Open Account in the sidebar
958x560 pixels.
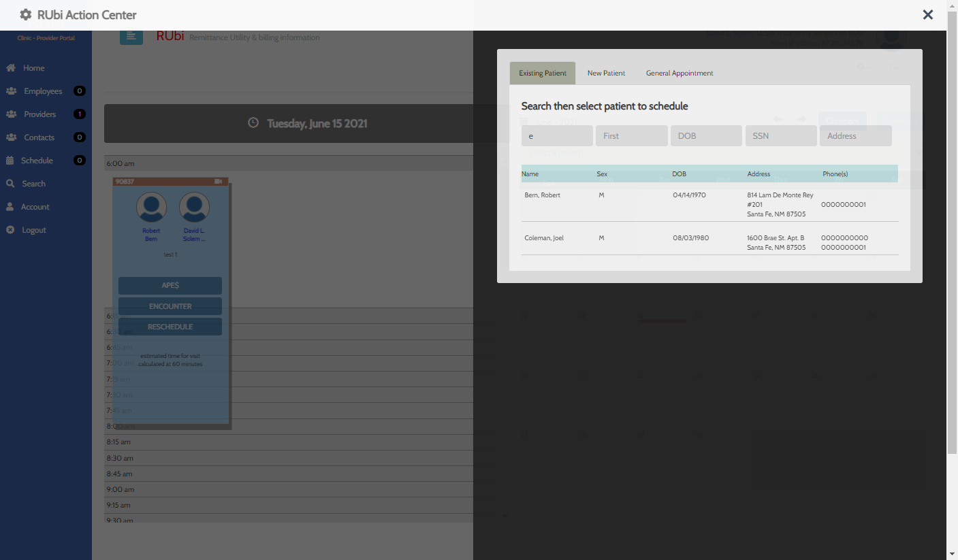pos(35,207)
